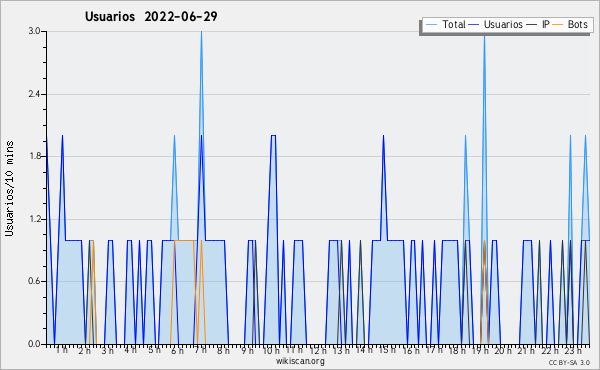
Task: Click the '3 h' x-axis label
Action: [108, 350]
